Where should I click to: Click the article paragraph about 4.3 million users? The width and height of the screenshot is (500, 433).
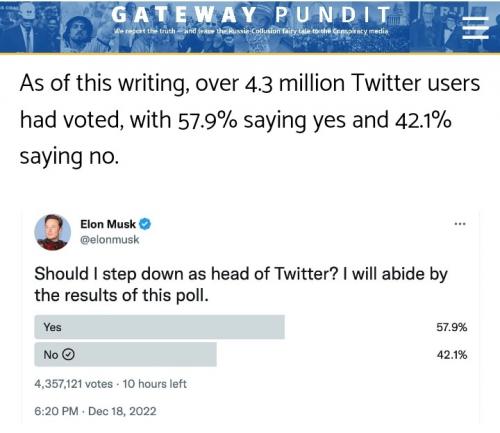pyautogui.click(x=250, y=119)
